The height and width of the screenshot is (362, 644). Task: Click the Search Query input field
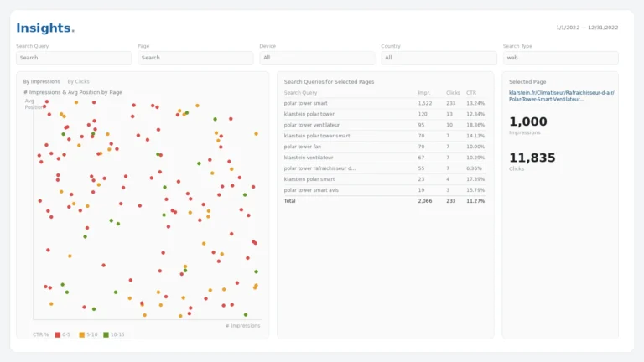pyautogui.click(x=74, y=58)
